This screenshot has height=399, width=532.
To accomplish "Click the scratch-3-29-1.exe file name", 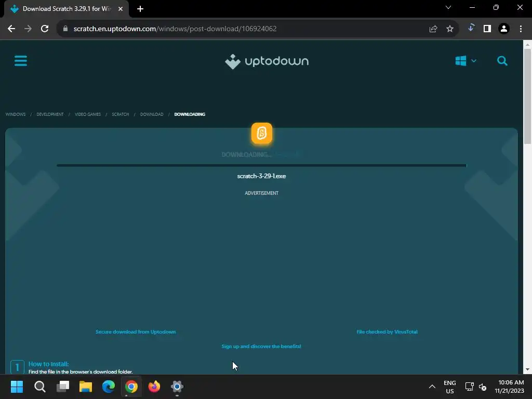I will pos(262,176).
